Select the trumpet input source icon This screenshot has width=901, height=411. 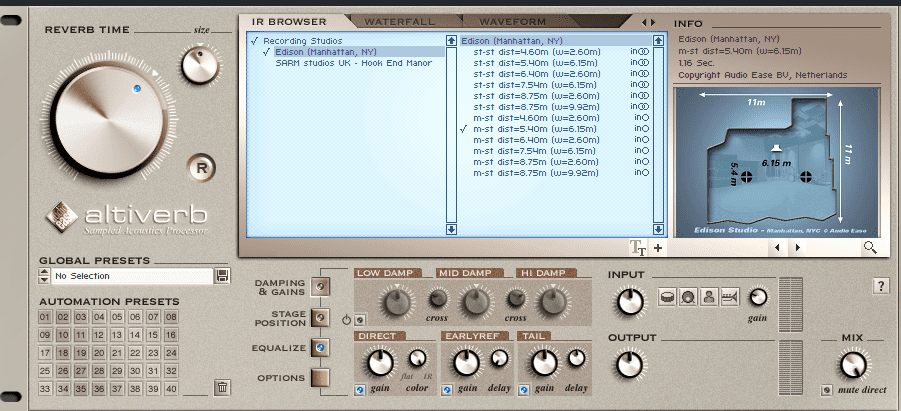pyautogui.click(x=730, y=297)
